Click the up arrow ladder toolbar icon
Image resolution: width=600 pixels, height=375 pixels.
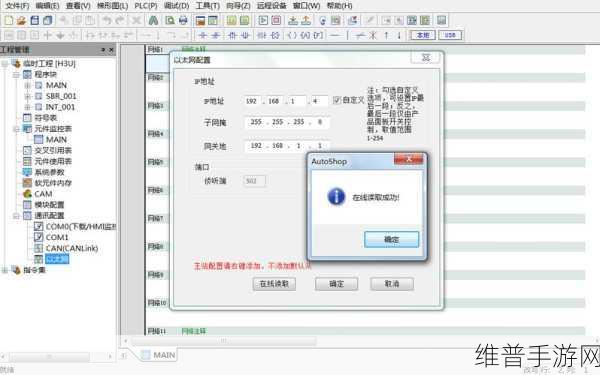tap(386, 35)
